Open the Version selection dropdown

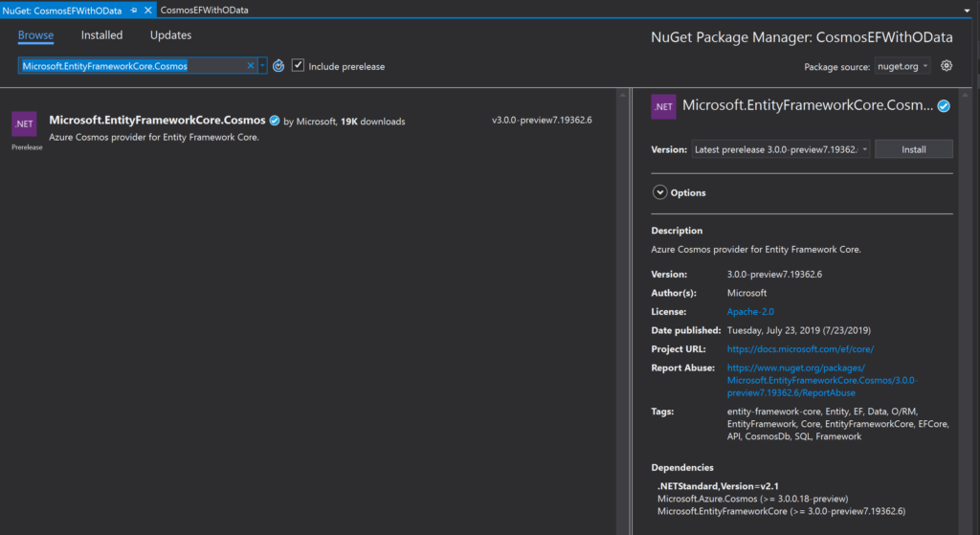point(780,149)
